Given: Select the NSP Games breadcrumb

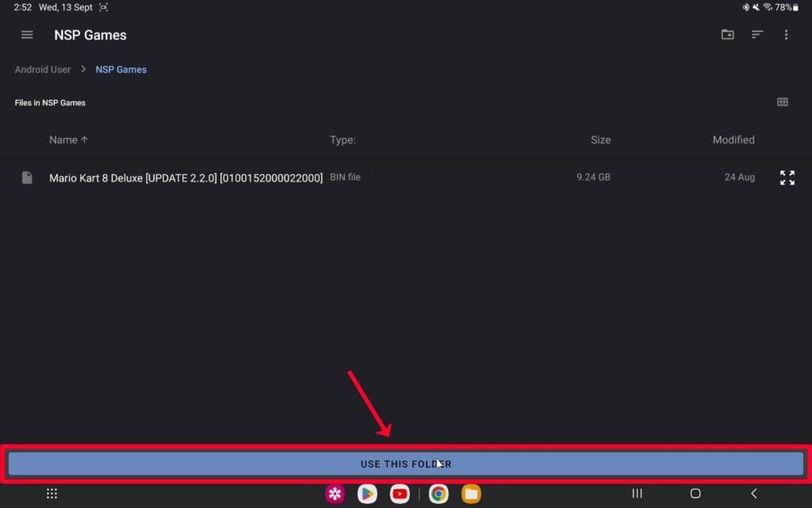Looking at the screenshot, I should click(121, 70).
